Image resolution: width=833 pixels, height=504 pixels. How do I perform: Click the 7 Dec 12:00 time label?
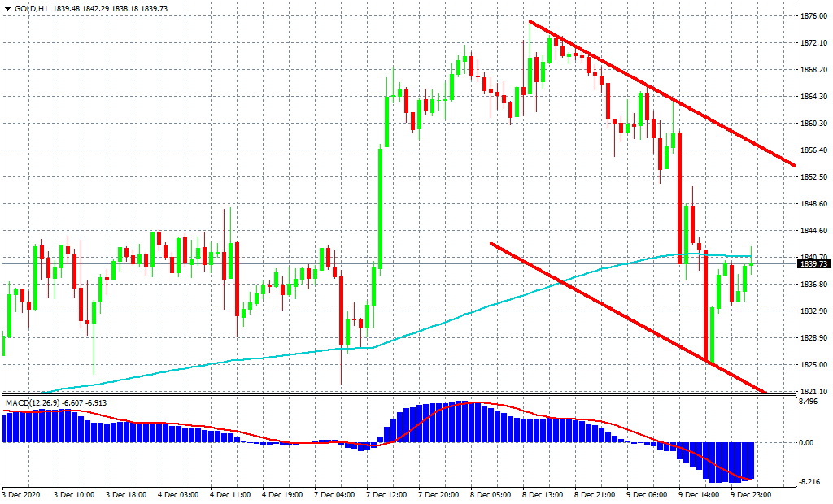click(386, 494)
